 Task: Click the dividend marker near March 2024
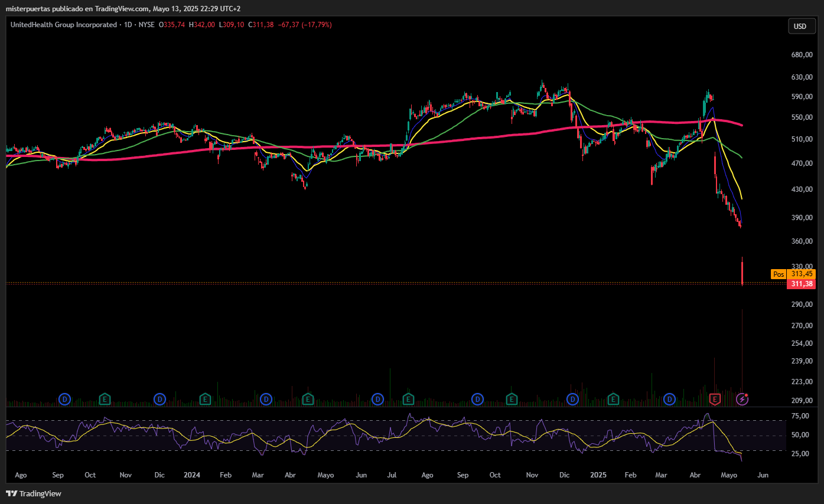(266, 400)
